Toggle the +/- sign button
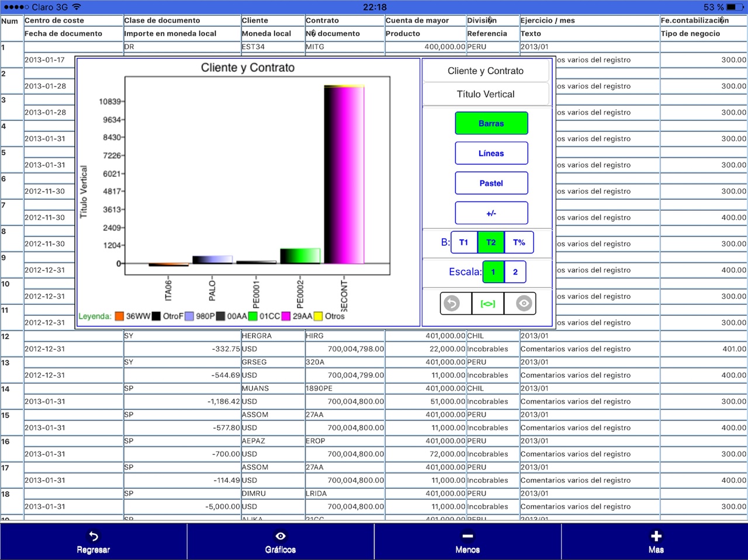 tap(491, 213)
